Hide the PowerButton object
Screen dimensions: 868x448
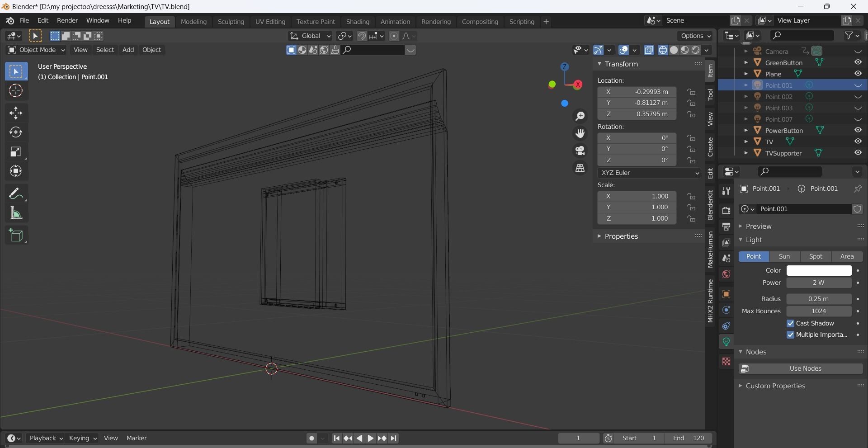coord(858,130)
